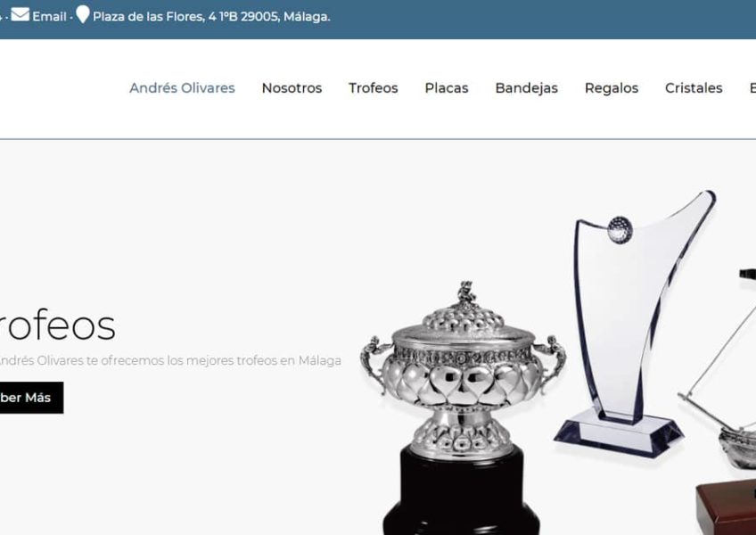This screenshot has height=535, width=756.
Task: Click the partially visible menu item after Cristales
Action: pyautogui.click(x=752, y=87)
